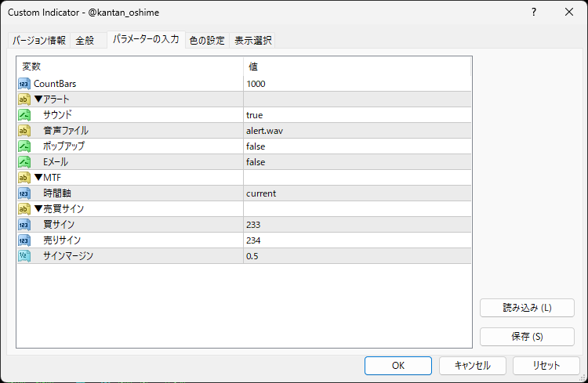The height and width of the screenshot is (383, 588).
Task: Click the 読み込み (L) button
Action: tap(527, 308)
